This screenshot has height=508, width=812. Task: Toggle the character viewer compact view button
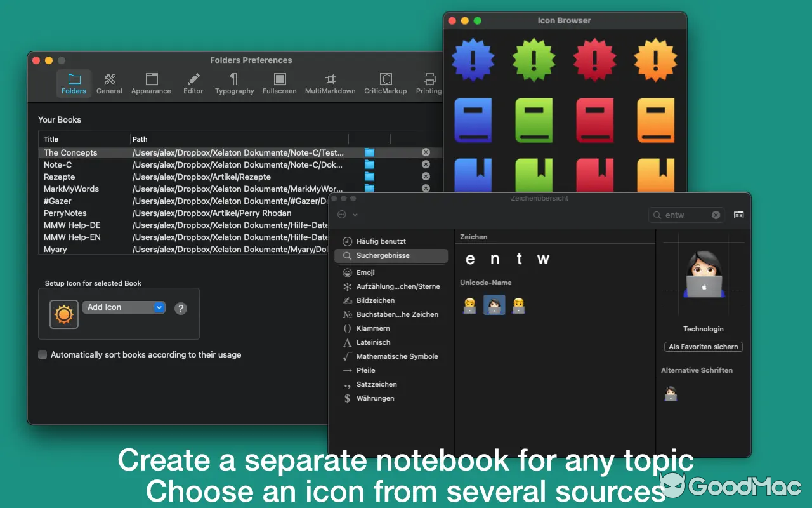pyautogui.click(x=738, y=215)
